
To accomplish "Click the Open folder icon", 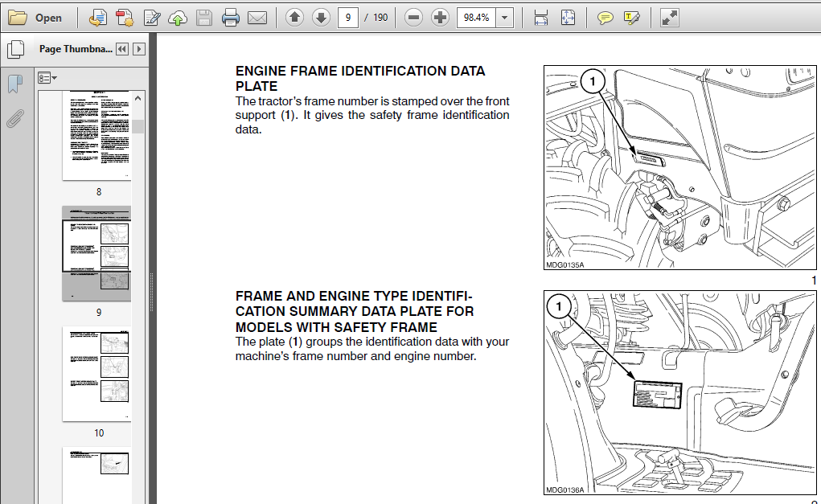I will pos(17,18).
